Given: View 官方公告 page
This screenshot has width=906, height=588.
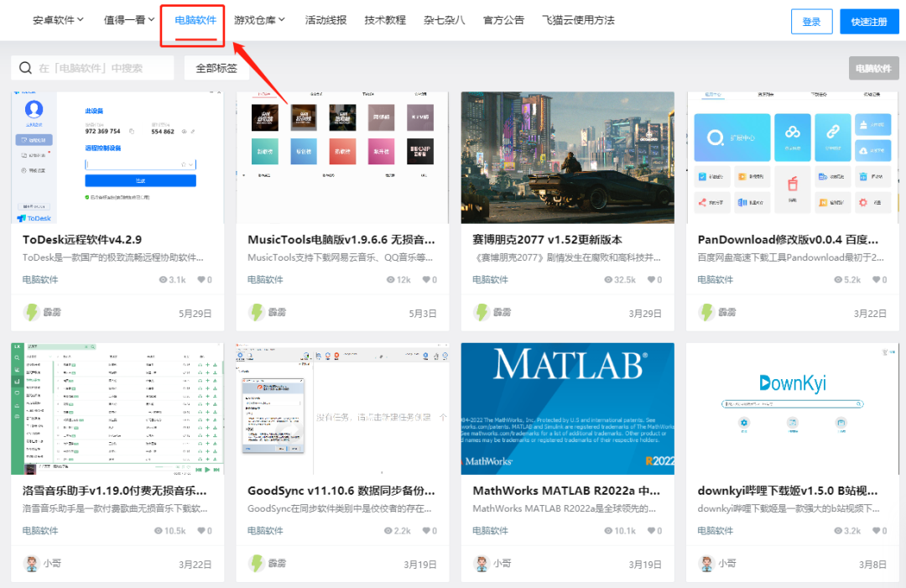Looking at the screenshot, I should click(x=503, y=20).
